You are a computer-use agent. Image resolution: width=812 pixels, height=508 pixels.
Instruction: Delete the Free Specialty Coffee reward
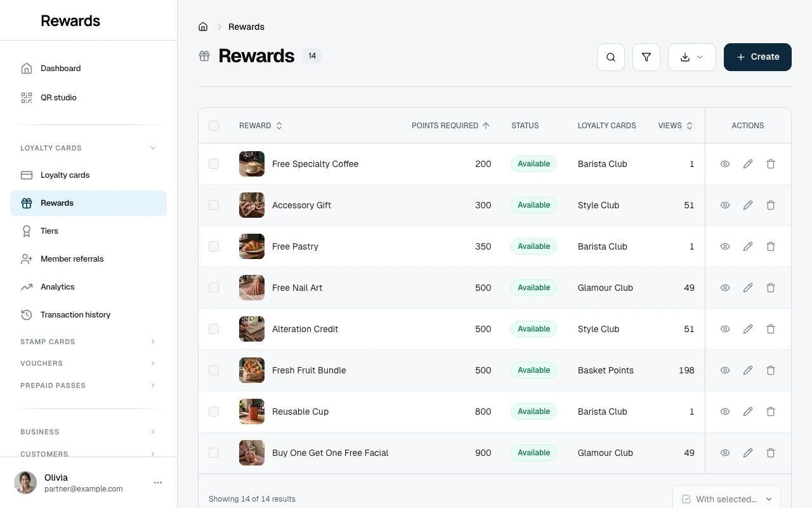771,164
